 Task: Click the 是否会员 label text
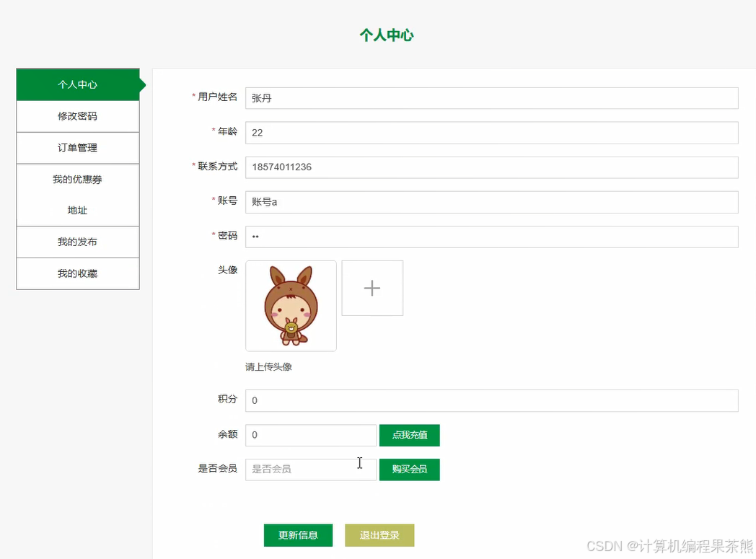pyautogui.click(x=217, y=468)
